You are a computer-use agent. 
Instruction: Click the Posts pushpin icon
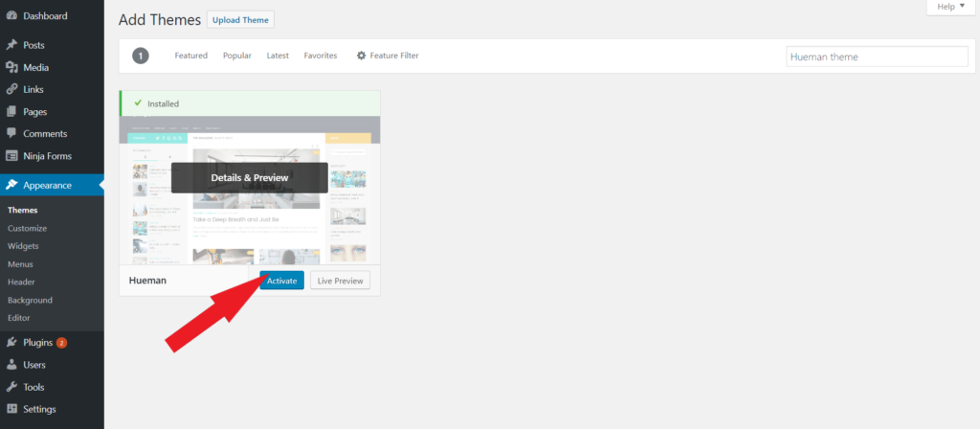click(11, 45)
